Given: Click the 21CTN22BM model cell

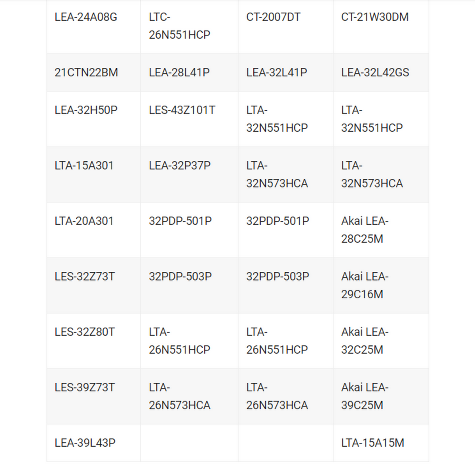Looking at the screenshot, I should (86, 73).
